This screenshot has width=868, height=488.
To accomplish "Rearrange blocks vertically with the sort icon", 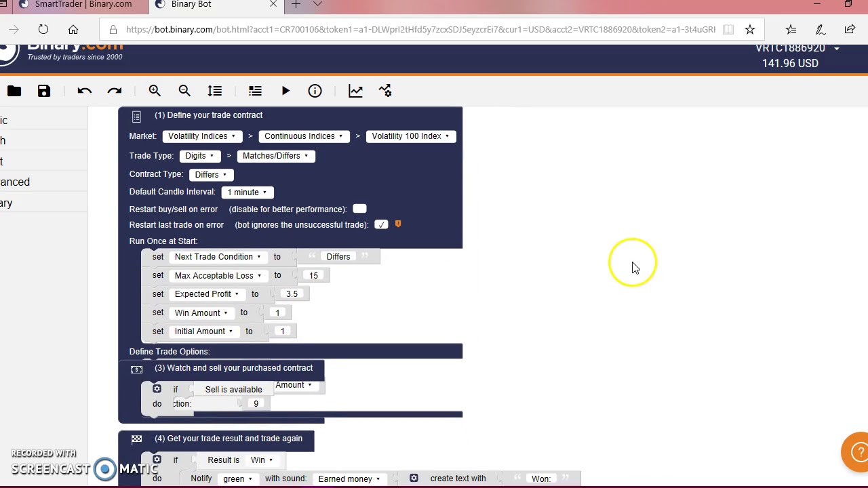I will (x=215, y=91).
